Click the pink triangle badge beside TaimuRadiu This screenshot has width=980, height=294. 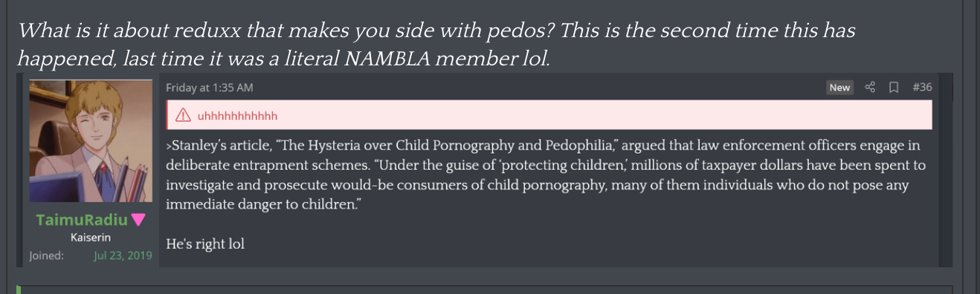(x=138, y=220)
